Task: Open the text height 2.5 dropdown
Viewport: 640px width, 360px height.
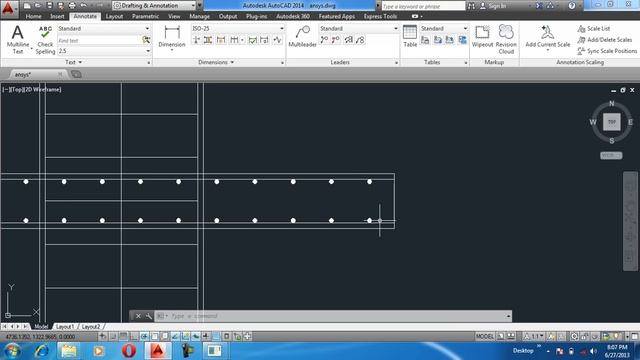Action: [x=104, y=51]
